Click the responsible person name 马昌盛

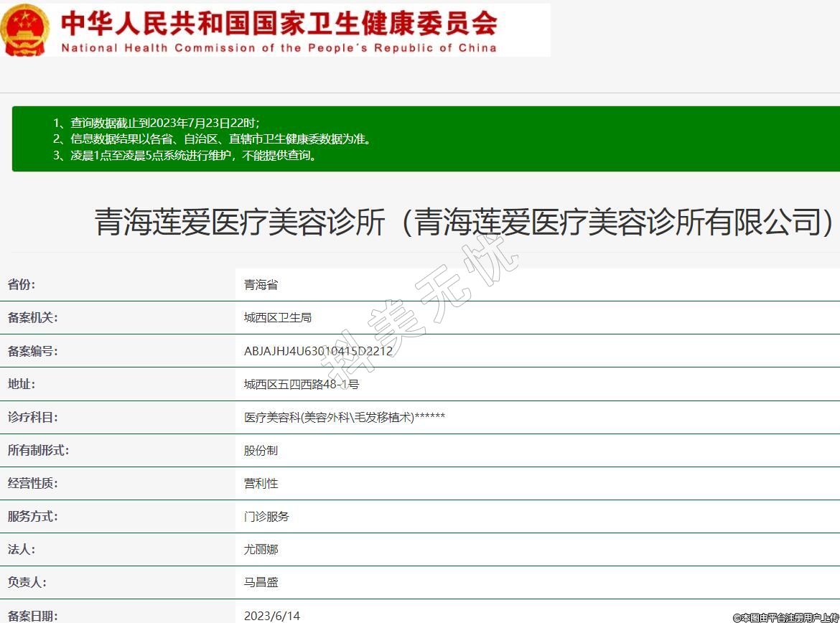coord(261,583)
